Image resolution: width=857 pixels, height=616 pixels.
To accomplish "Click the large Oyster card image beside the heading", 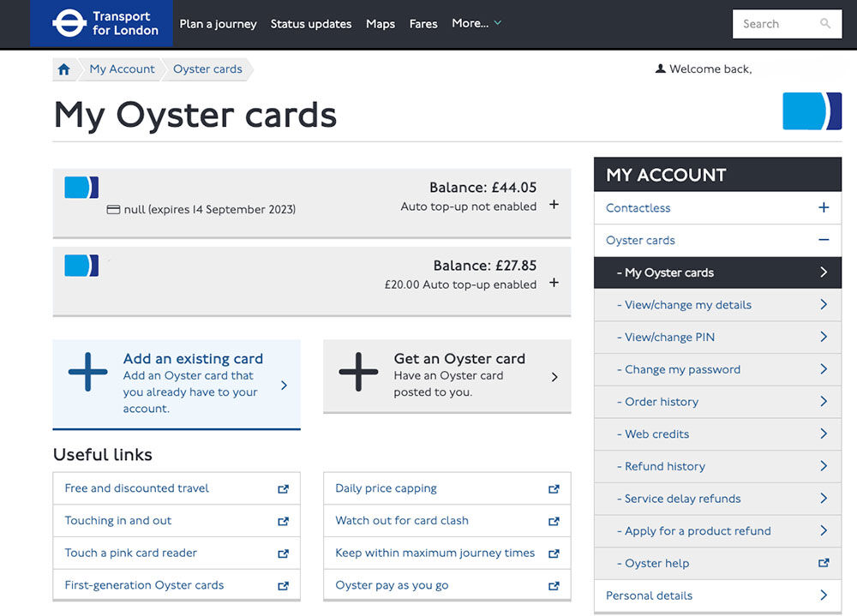I will point(812,111).
